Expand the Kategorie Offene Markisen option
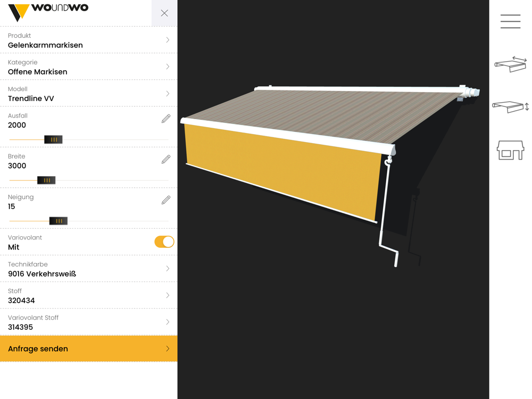 point(88,67)
